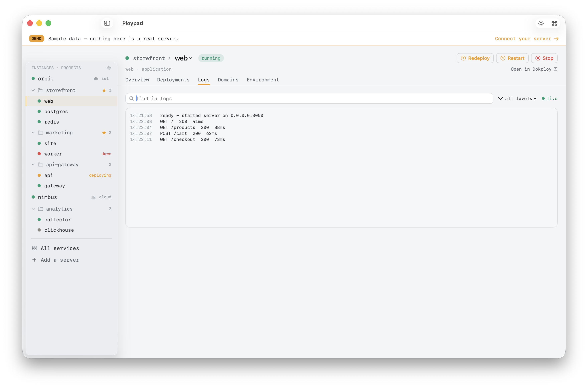
Task: Open the Environment tab
Action: tap(263, 80)
